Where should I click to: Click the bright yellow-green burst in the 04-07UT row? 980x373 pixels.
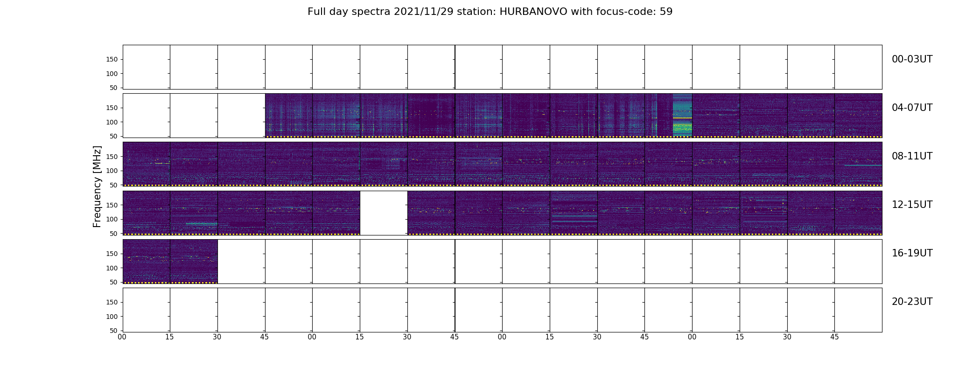(x=682, y=116)
